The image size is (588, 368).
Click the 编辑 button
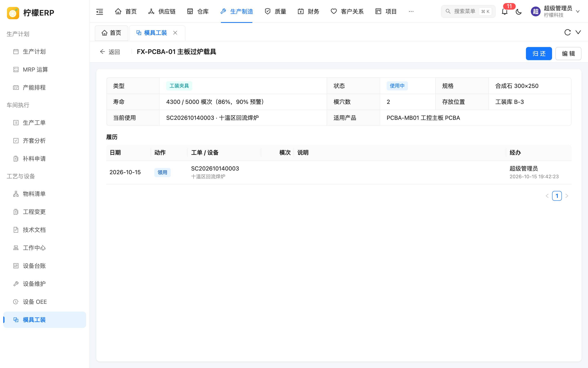pyautogui.click(x=568, y=54)
